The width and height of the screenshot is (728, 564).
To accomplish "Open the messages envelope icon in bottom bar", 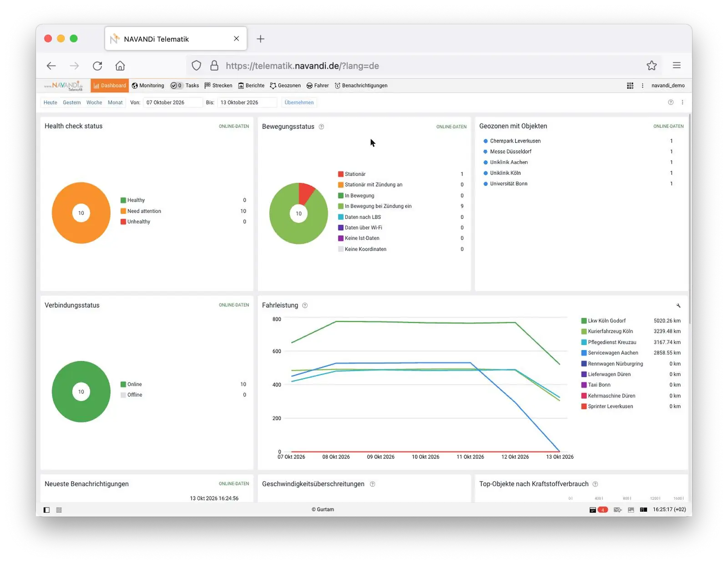I will [617, 510].
